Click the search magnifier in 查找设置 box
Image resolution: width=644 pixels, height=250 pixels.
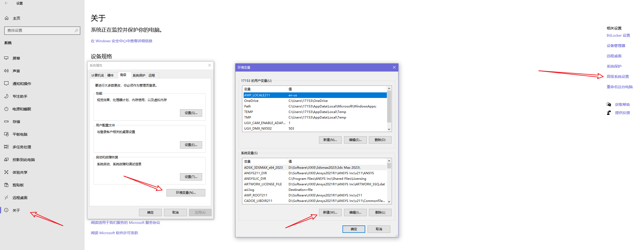coord(76,30)
